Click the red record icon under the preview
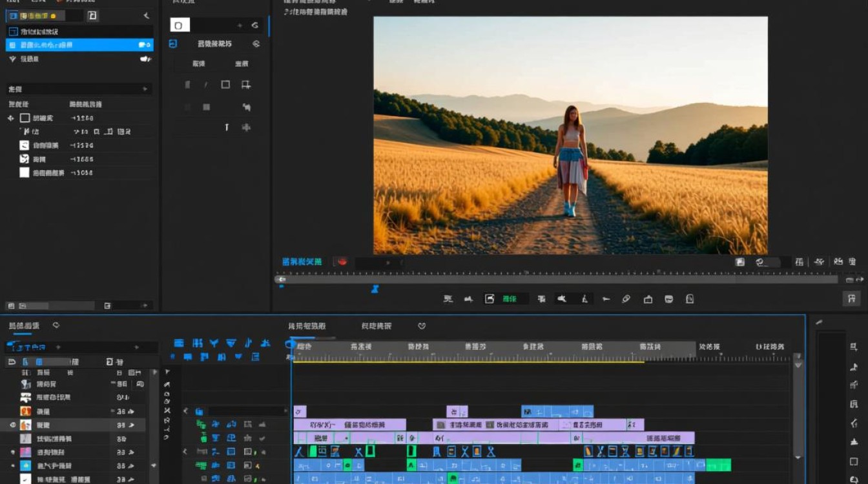Image resolution: width=868 pixels, height=484 pixels. (342, 262)
